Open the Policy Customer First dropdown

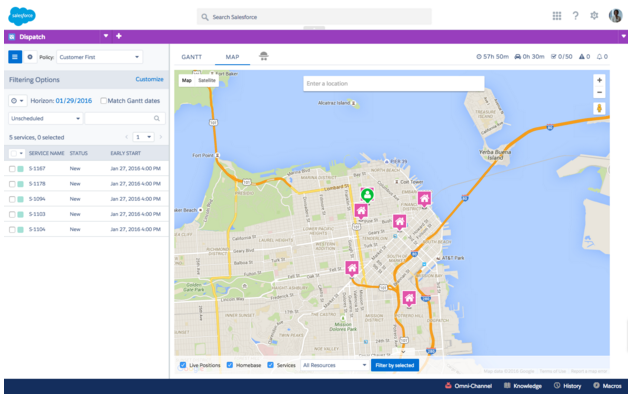click(x=100, y=57)
